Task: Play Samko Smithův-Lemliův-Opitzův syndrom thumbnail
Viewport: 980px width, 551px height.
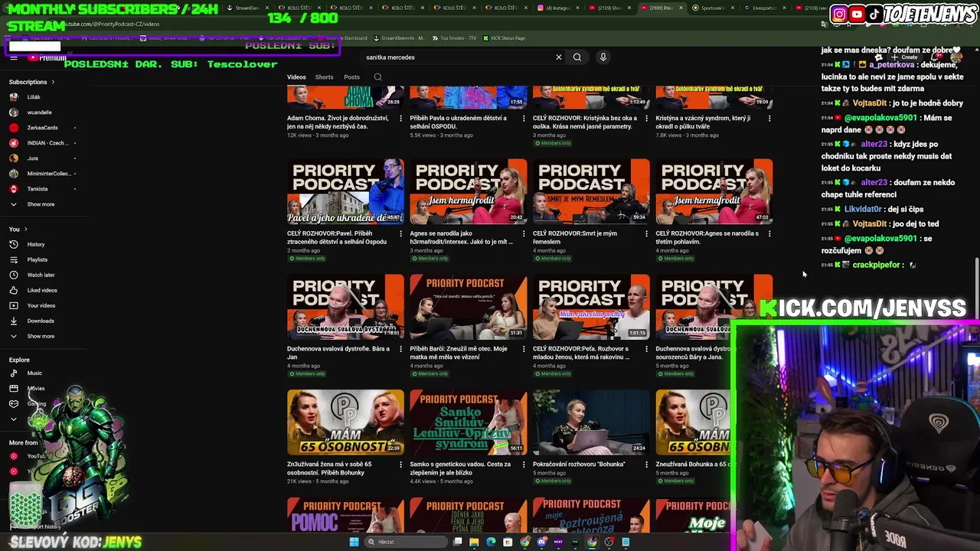Action: point(469,422)
